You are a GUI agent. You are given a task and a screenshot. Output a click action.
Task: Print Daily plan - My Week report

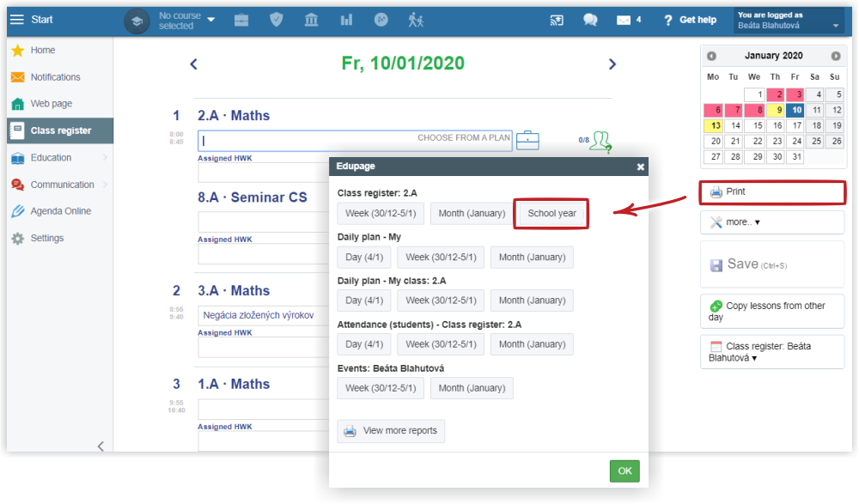coord(441,258)
